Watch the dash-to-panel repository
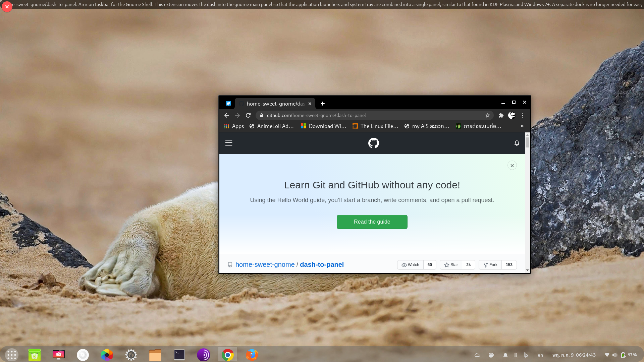644x362 pixels. [x=410, y=265]
